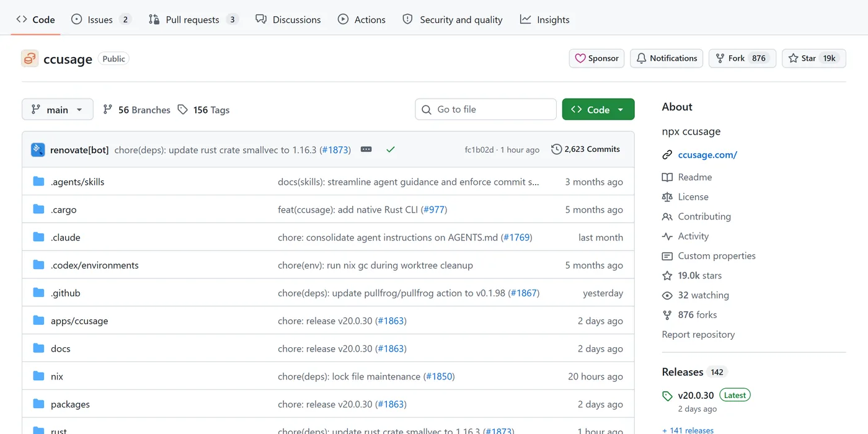Visit the ccusage.com/ website link

point(707,155)
